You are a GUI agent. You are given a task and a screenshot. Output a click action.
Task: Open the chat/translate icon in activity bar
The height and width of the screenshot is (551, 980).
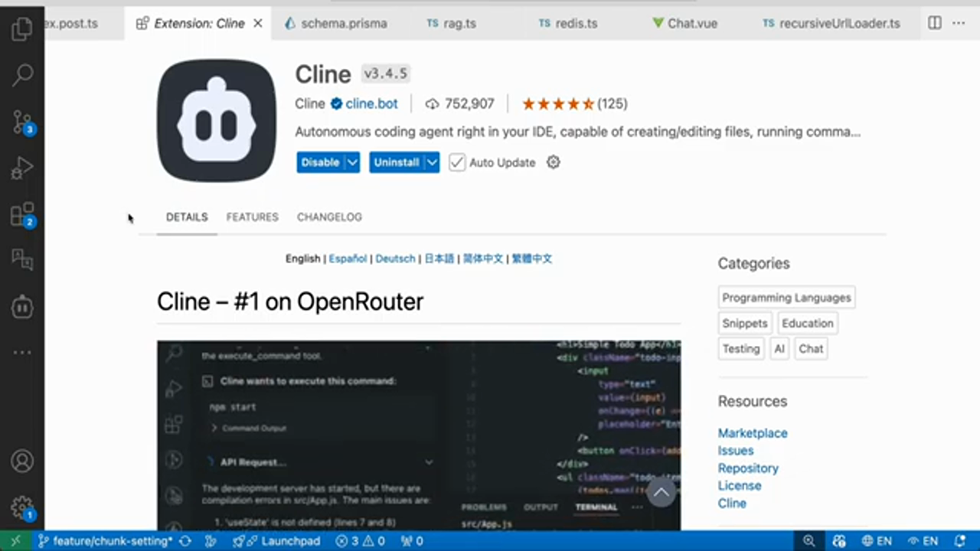22,260
